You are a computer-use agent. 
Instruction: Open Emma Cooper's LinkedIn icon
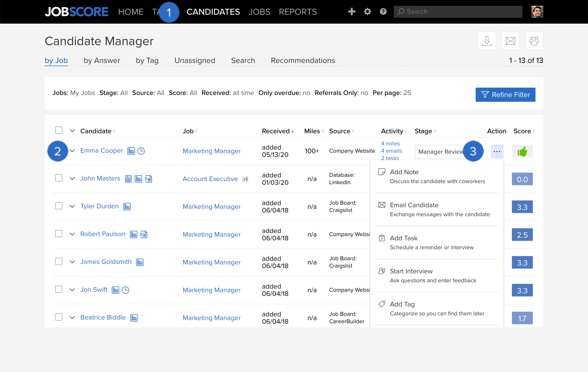[x=131, y=151]
